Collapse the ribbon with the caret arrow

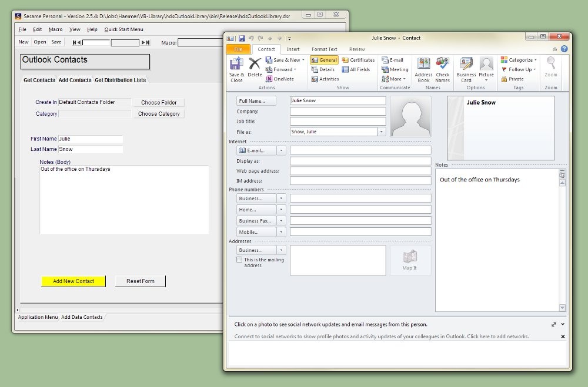coord(554,49)
